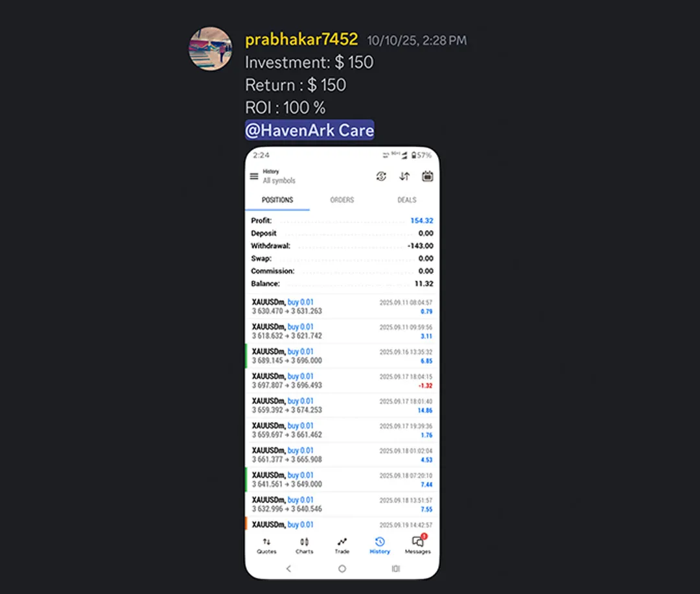Tap the Android recent apps button
700x594 pixels.
click(x=395, y=569)
